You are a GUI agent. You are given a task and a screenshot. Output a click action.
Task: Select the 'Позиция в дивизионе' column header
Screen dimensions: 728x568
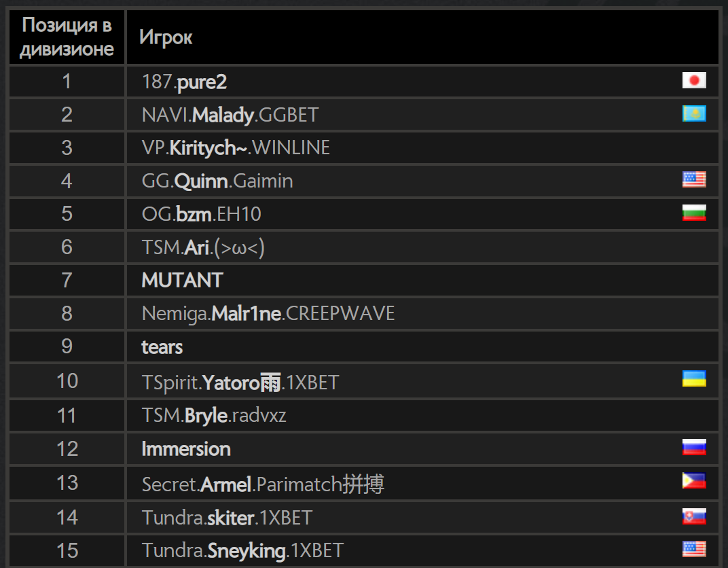click(67, 37)
